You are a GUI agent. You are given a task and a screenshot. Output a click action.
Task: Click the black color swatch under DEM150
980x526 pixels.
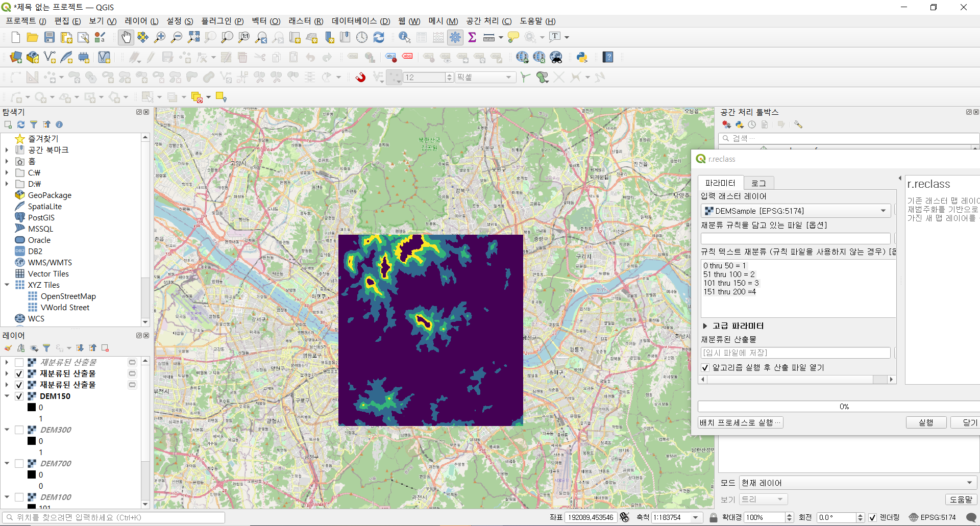[32, 407]
